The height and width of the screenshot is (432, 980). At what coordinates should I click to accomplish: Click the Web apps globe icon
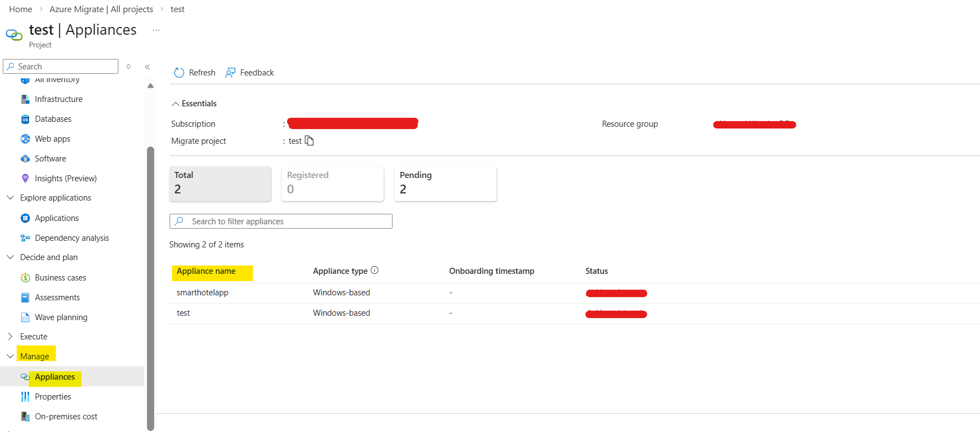point(25,139)
